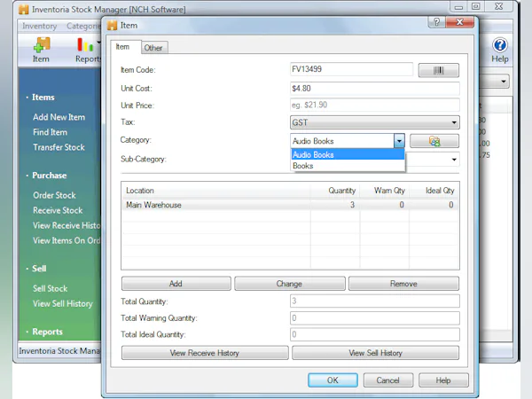This screenshot has width=532, height=399.
Task: Open Reports toolbar icon in main window
Action: tap(88, 51)
